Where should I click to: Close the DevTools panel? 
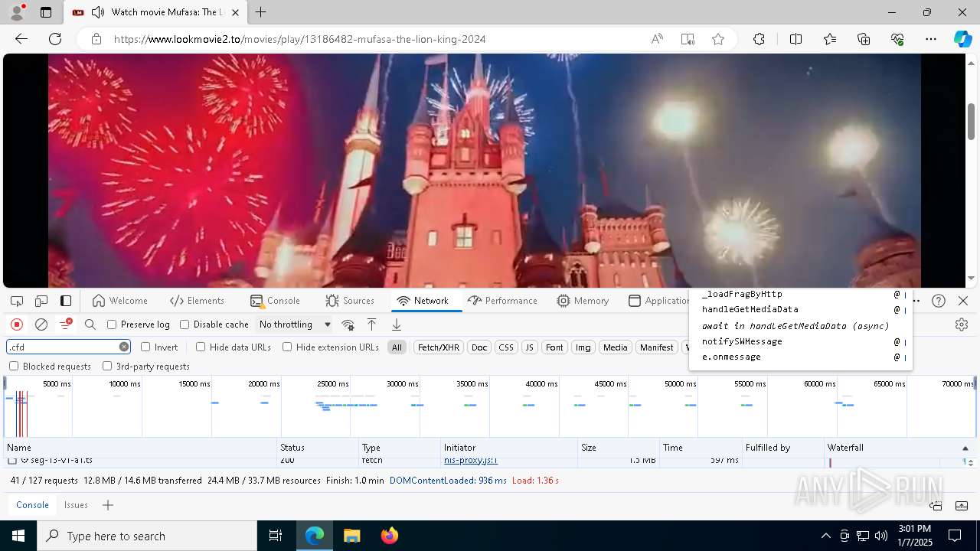963,301
